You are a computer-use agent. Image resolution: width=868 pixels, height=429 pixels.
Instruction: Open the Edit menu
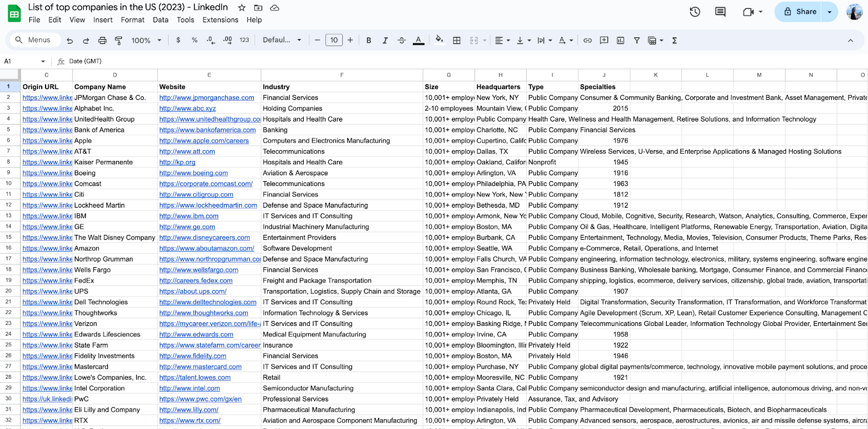pyautogui.click(x=55, y=20)
